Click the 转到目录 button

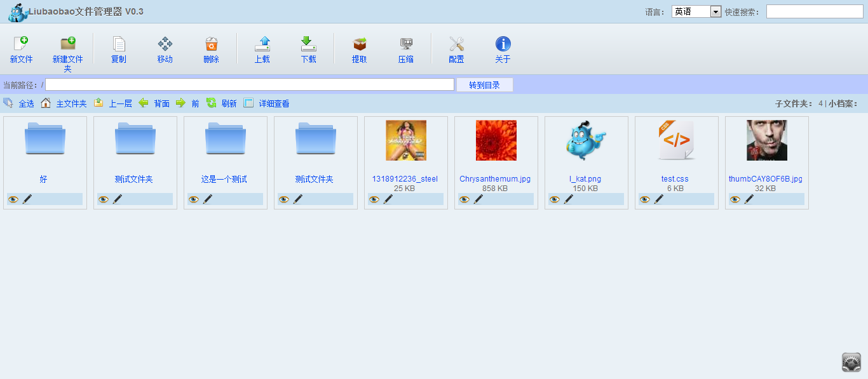[x=485, y=85]
